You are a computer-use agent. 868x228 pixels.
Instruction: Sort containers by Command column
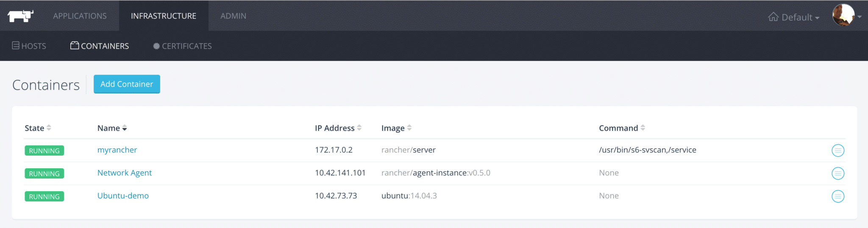[622, 128]
